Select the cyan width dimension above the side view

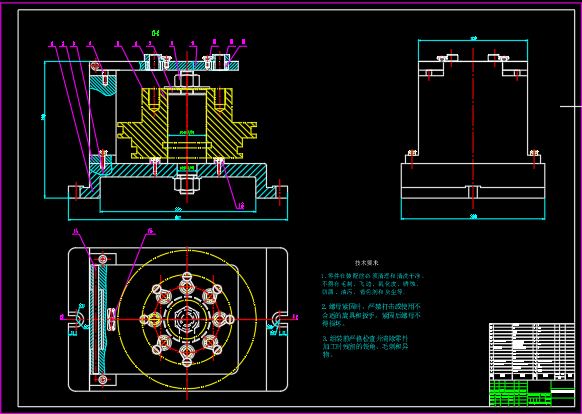[x=473, y=40]
